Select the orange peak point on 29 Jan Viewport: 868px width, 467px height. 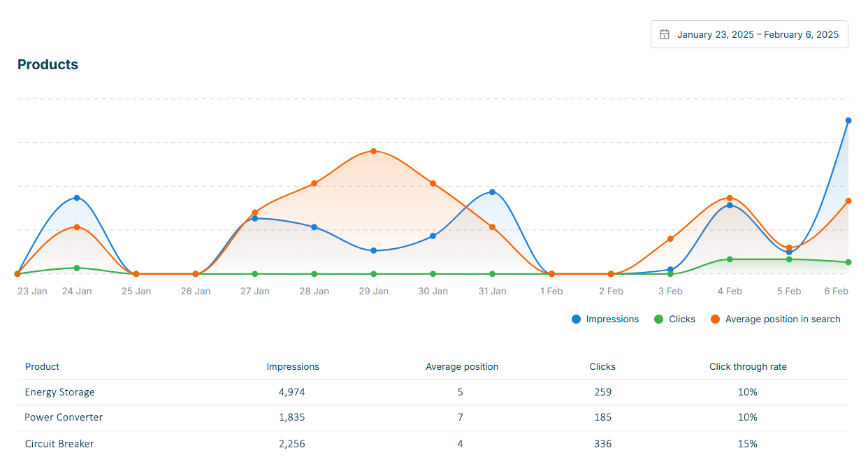[374, 151]
